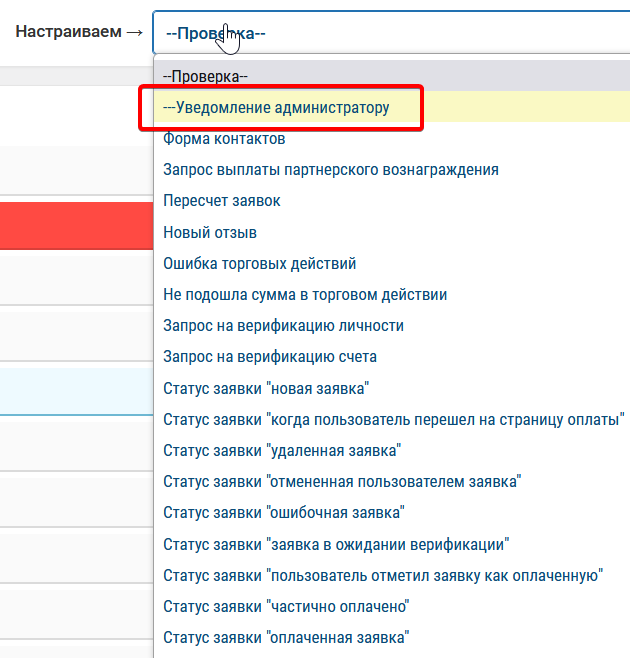630x658 pixels.
Task: Choose «Запрос на верификацию счета» option
Action: point(270,357)
